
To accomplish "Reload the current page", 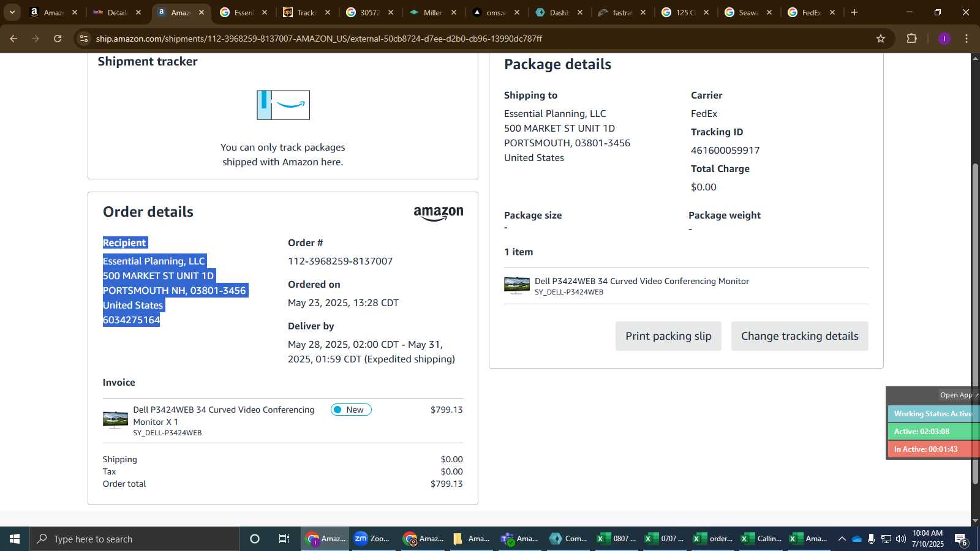I will 58,39.
